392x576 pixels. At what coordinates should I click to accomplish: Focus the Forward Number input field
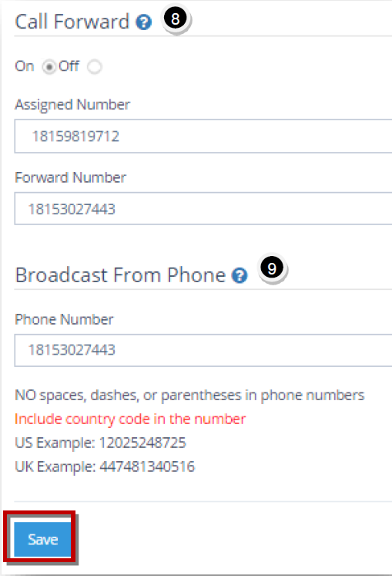pos(203,208)
